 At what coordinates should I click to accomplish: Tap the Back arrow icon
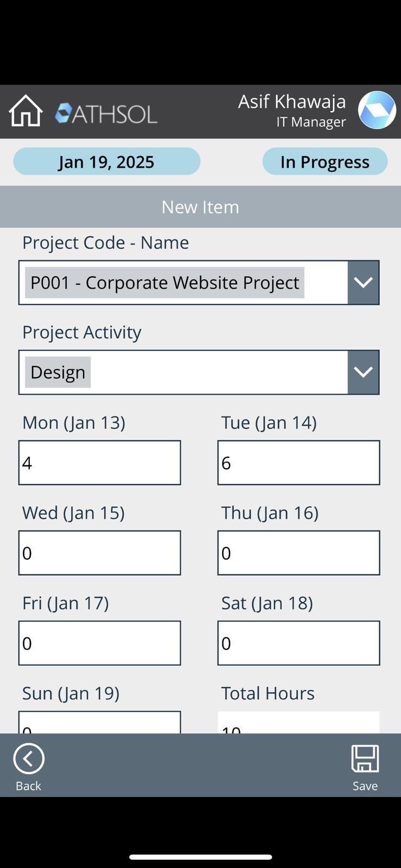pyautogui.click(x=29, y=758)
